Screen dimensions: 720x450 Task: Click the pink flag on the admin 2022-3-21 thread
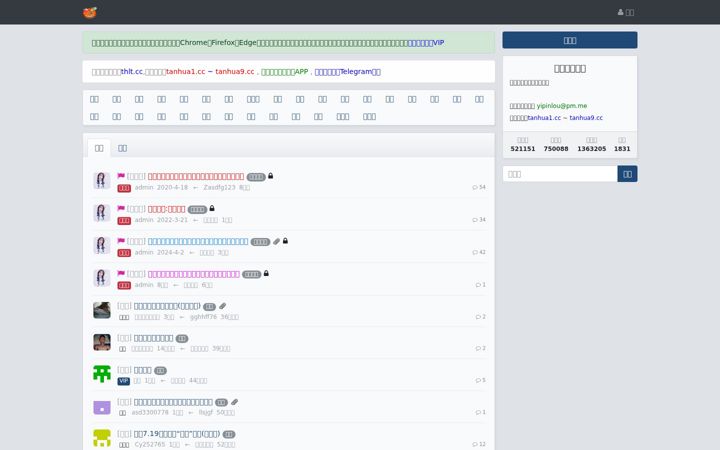pos(121,208)
